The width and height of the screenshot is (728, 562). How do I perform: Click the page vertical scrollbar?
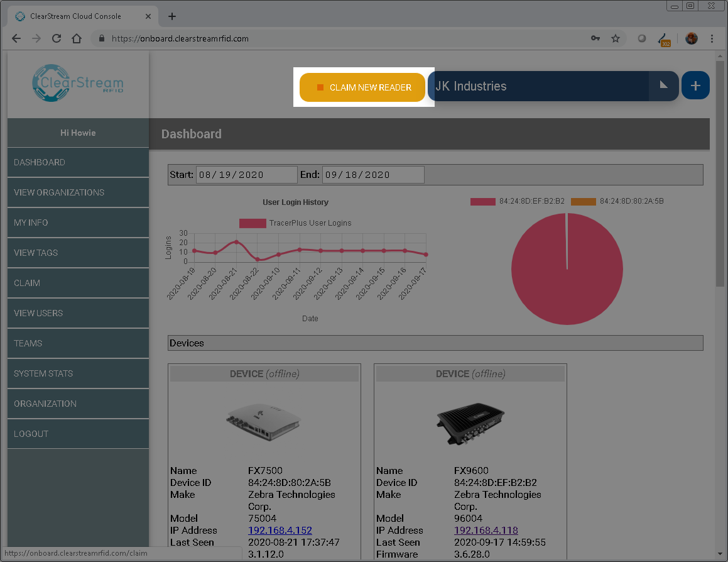(x=720, y=174)
